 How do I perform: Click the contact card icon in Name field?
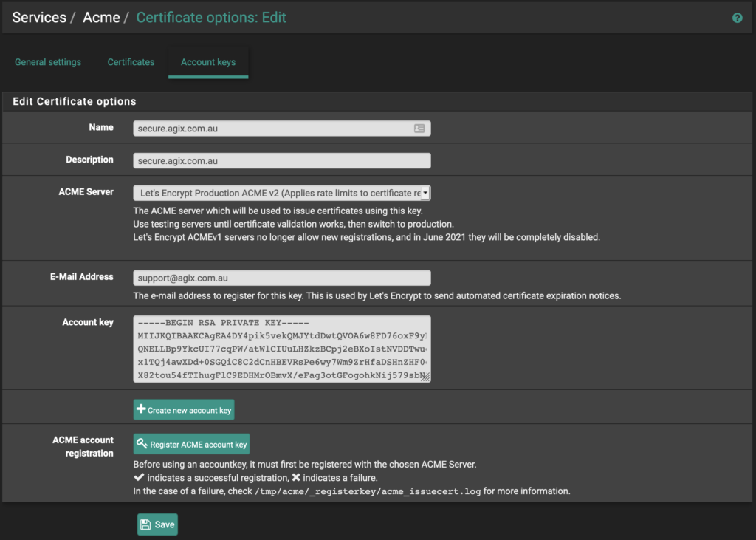coord(419,129)
